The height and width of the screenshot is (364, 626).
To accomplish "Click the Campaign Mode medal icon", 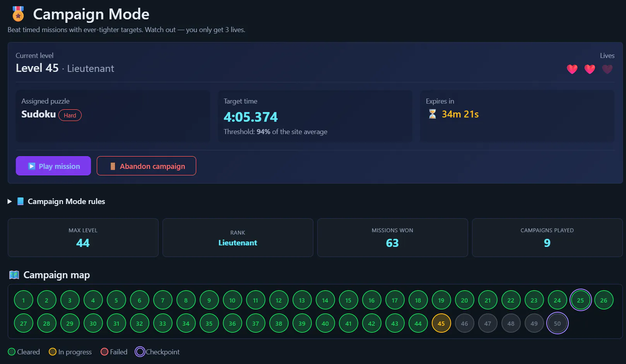I will pos(18,14).
